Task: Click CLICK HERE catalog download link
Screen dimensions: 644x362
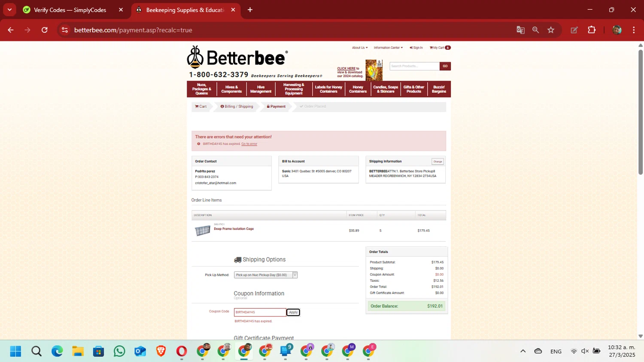Action: point(346,68)
